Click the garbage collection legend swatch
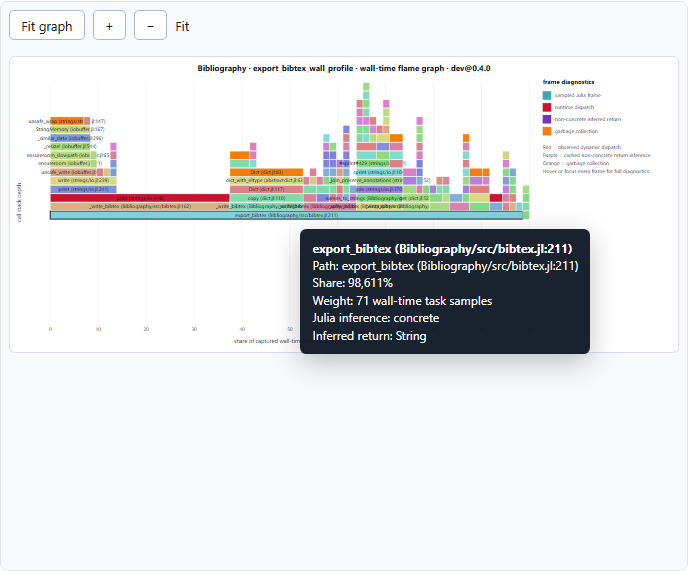 point(547,131)
